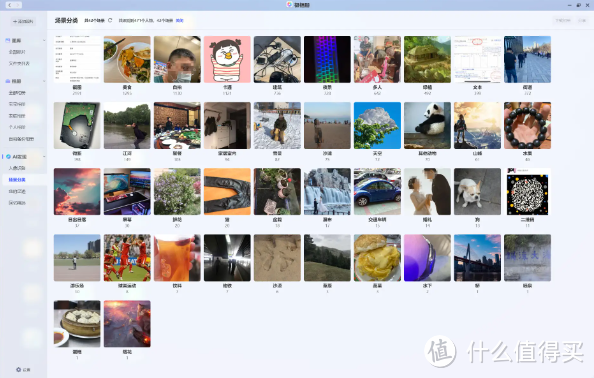Open the indoor hallway room thumbnail

[x=227, y=125]
